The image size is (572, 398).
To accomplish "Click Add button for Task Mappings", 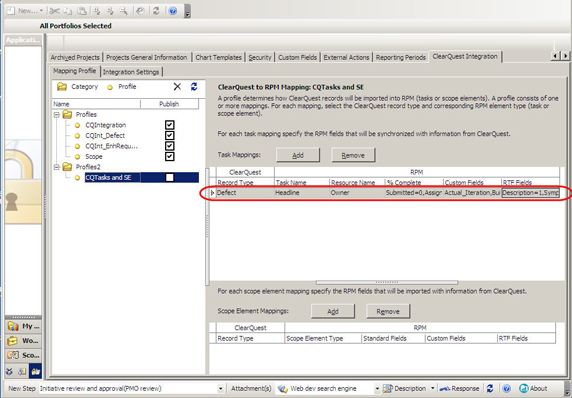I will pos(298,155).
